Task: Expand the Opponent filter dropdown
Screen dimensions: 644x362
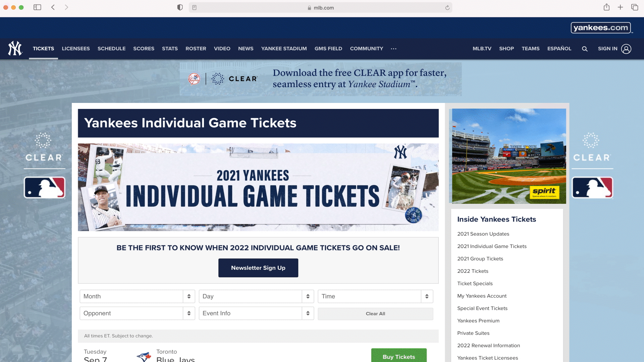Action: point(137,313)
